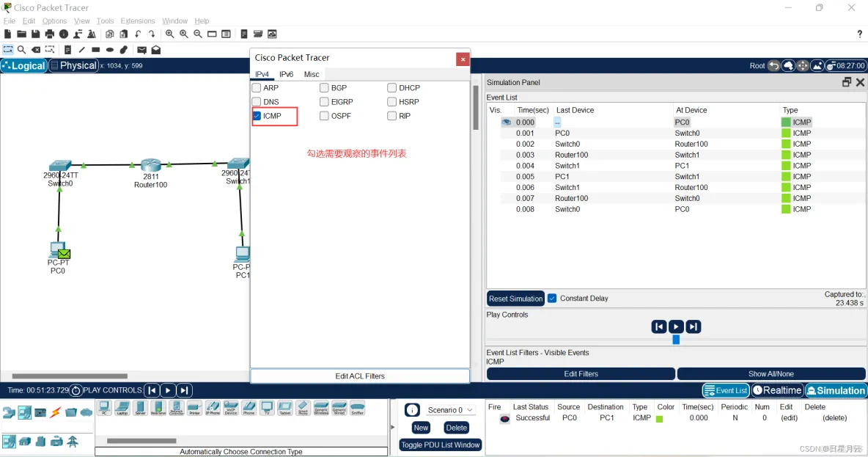Click the Toggle PDU List Window button

(x=440, y=445)
